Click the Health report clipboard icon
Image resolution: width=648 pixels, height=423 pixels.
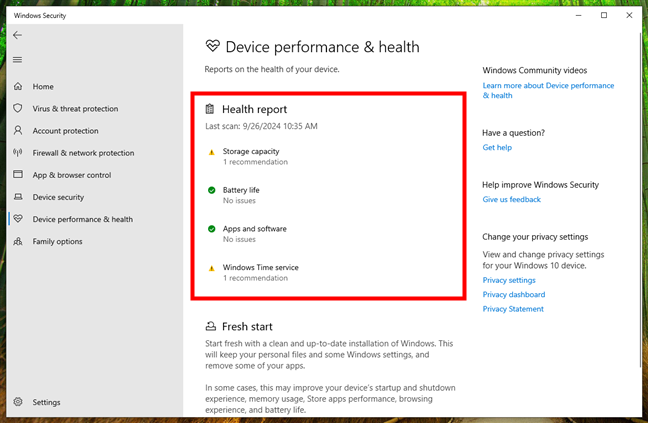point(210,109)
